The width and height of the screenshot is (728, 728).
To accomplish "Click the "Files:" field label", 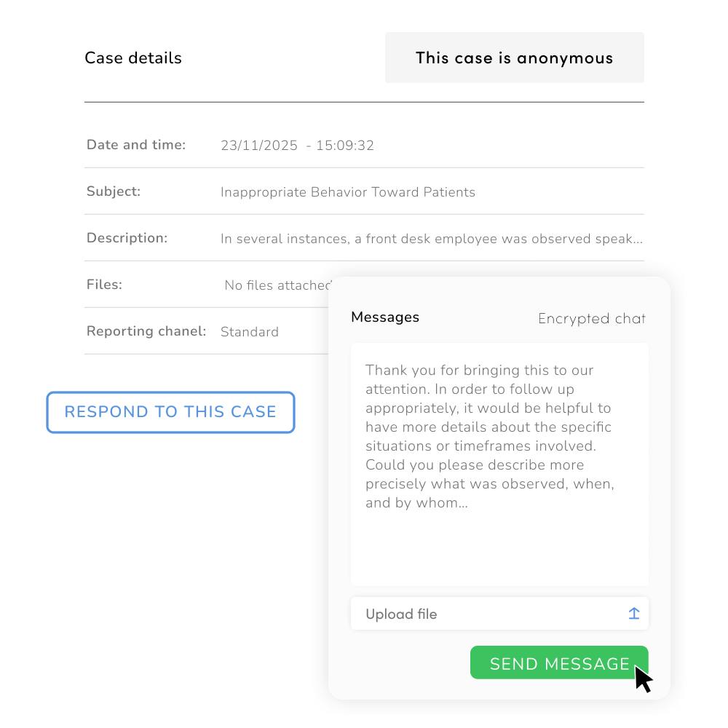I will coord(104,285).
